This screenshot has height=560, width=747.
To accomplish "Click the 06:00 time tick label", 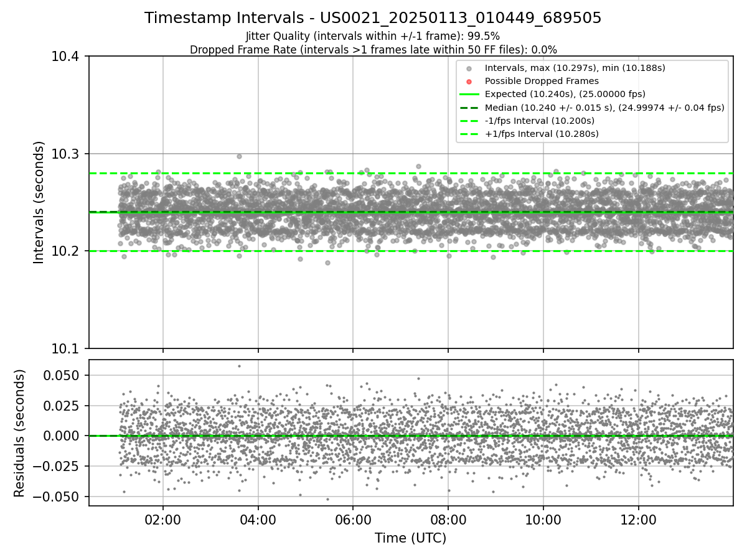I will pyautogui.click(x=353, y=520).
